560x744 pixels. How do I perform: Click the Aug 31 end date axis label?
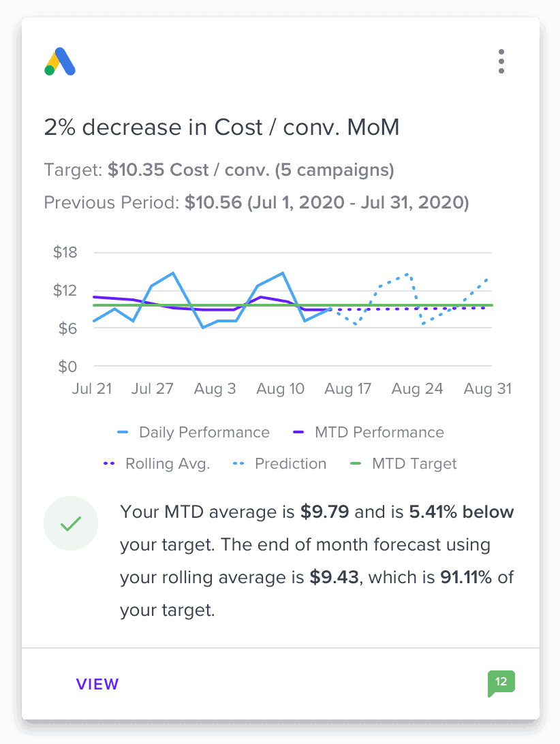tap(487, 389)
